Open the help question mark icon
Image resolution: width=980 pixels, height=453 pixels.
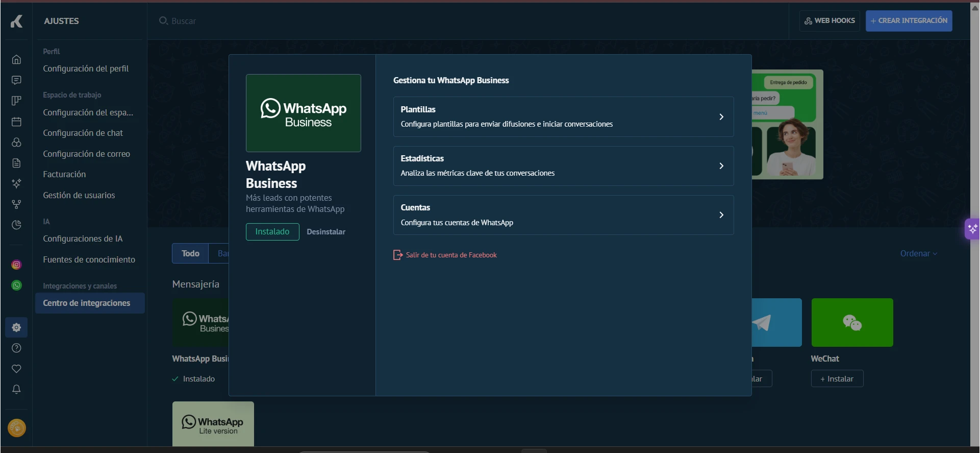tap(16, 348)
